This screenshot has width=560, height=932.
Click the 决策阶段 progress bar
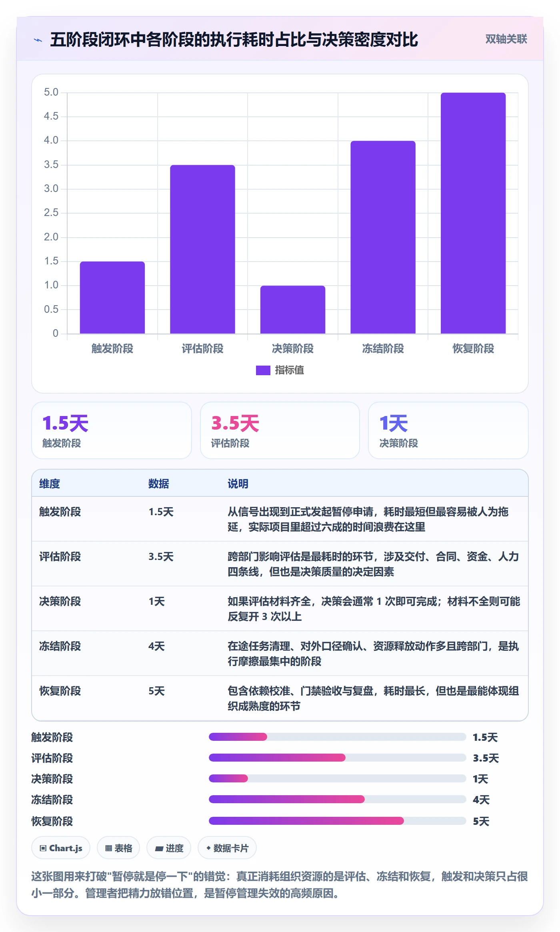[337, 778]
